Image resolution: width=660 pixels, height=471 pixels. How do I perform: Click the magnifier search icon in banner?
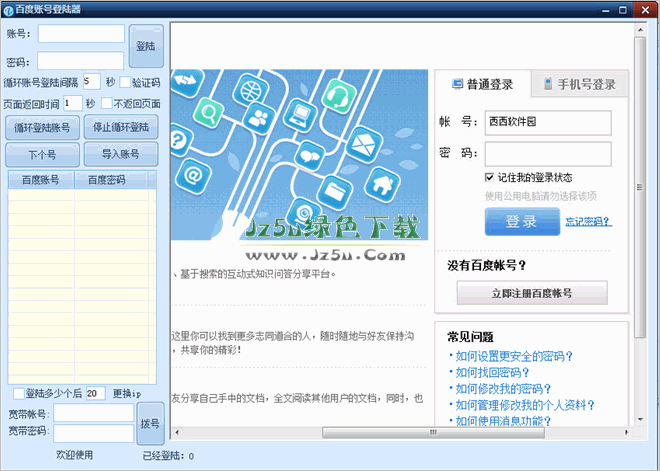pyautogui.click(x=208, y=113)
